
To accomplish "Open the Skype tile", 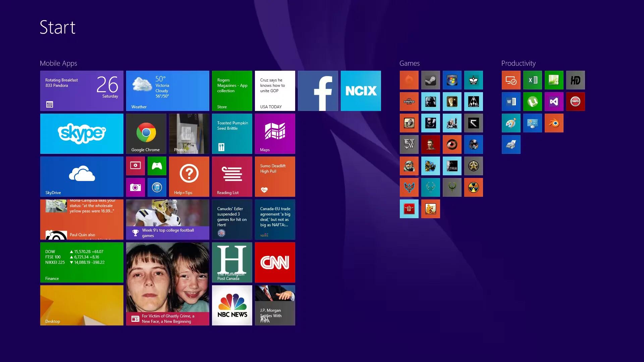I will click(82, 134).
